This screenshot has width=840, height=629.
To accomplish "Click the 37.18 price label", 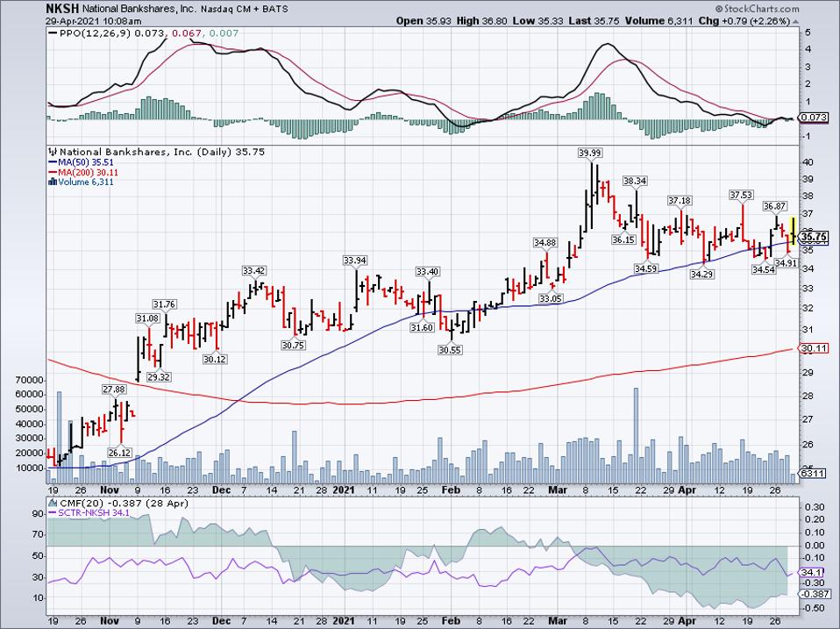I will (680, 201).
